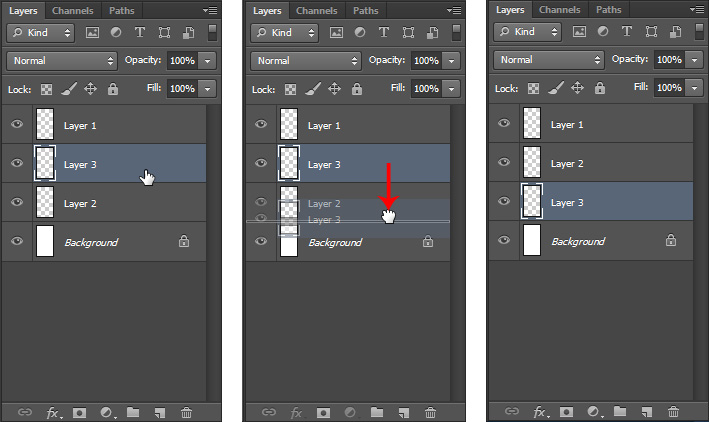Screen dimensions: 709x422
Task: Click the new group folder icon in the left panel
Action: coord(133,412)
